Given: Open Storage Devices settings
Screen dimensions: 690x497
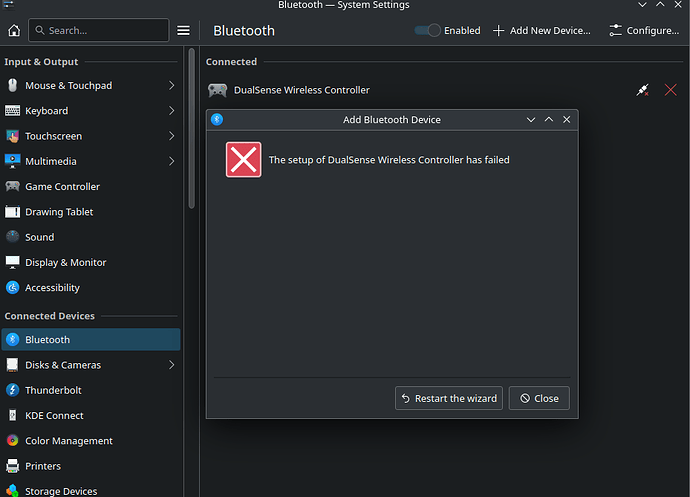Looking at the screenshot, I should click(x=91, y=490).
